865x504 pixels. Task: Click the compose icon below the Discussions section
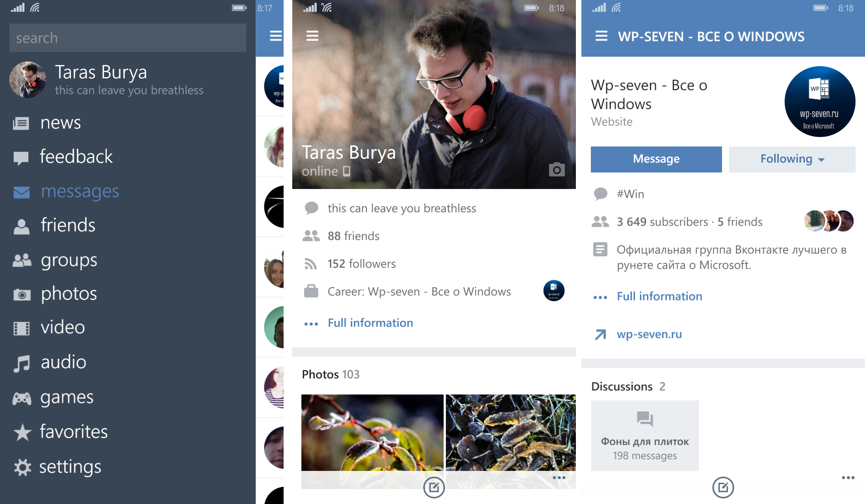(723, 487)
